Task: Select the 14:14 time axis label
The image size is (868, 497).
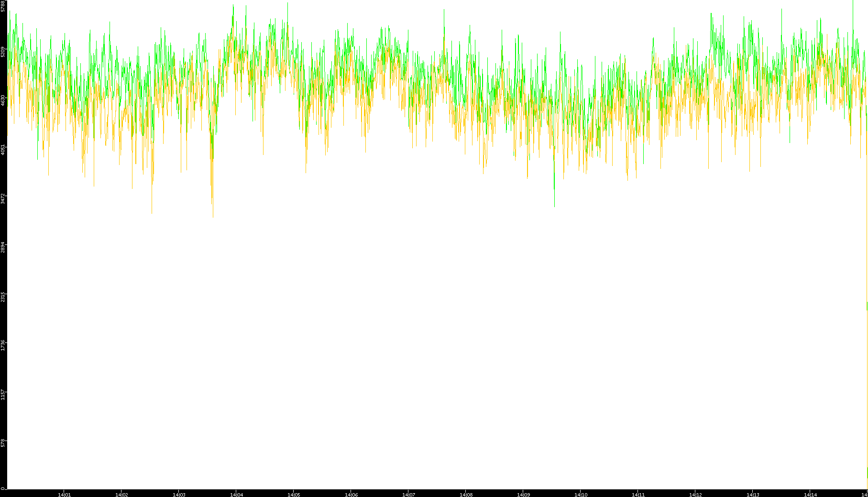Action: coord(810,495)
